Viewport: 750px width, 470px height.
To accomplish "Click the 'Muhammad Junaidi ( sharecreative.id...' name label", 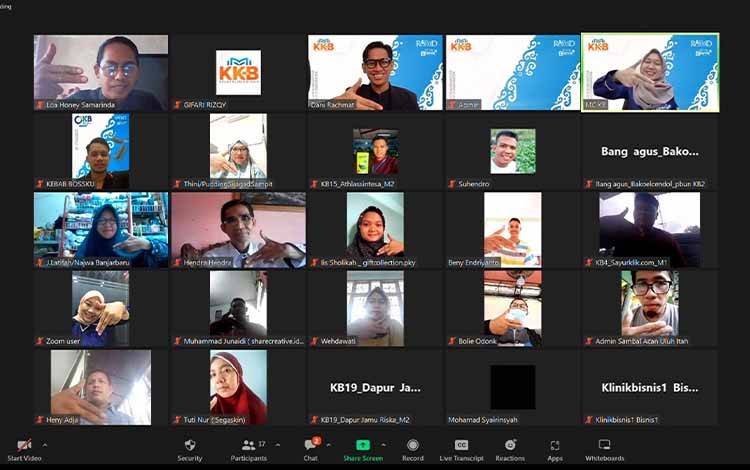I will pyautogui.click(x=243, y=341).
